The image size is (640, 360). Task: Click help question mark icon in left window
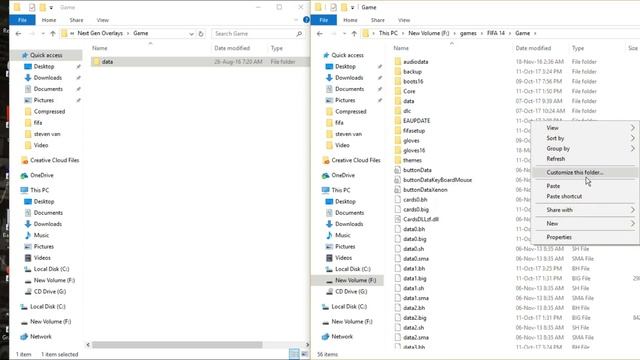click(x=306, y=20)
